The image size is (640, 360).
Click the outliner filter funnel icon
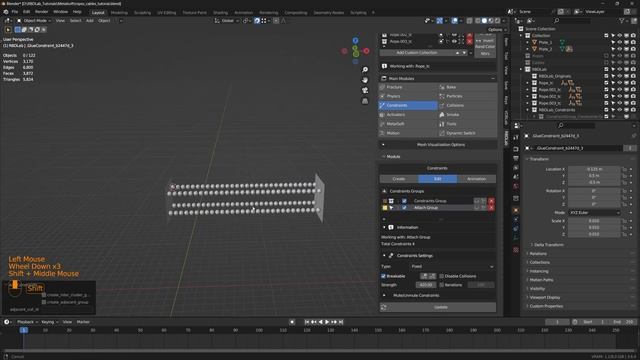[622, 20]
